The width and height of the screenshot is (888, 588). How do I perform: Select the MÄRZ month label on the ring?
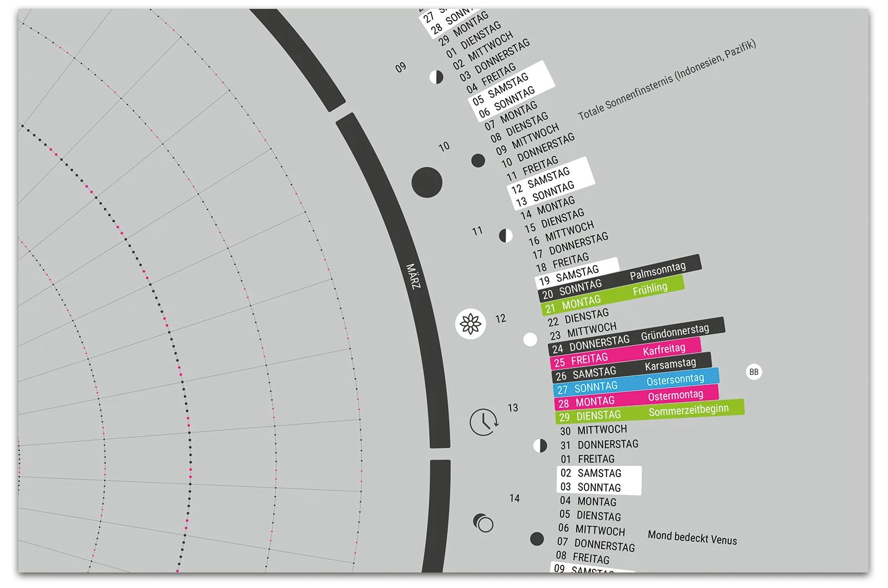coord(413,276)
